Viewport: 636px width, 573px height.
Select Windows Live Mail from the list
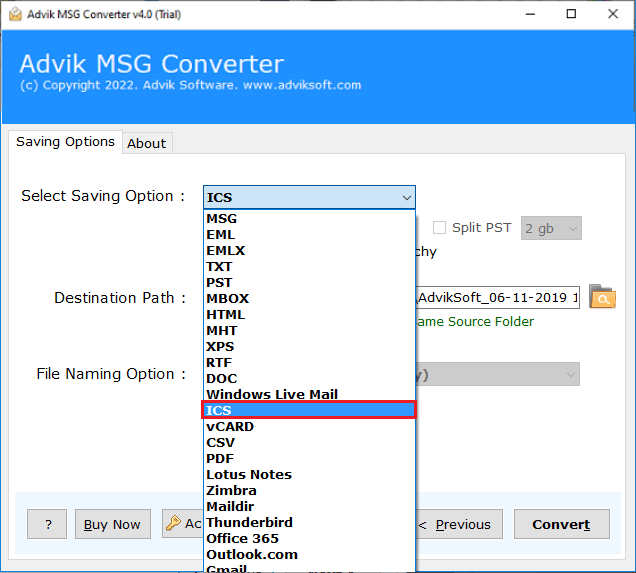(x=271, y=394)
